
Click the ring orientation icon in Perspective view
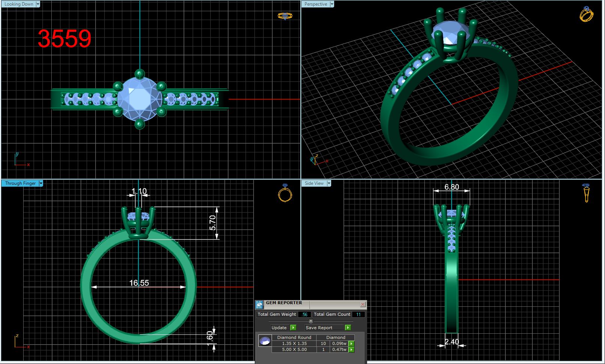pos(586,14)
